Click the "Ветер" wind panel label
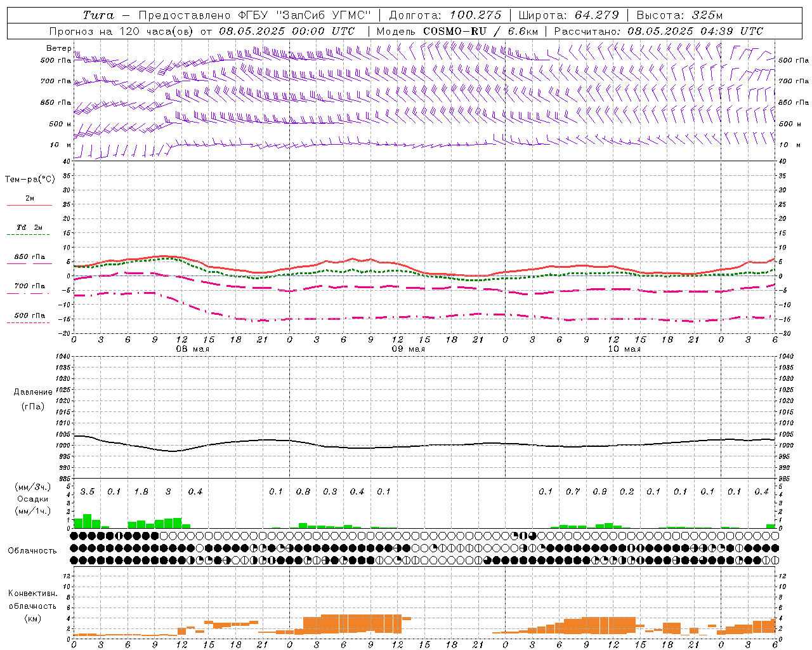The image size is (812, 650). (x=58, y=48)
